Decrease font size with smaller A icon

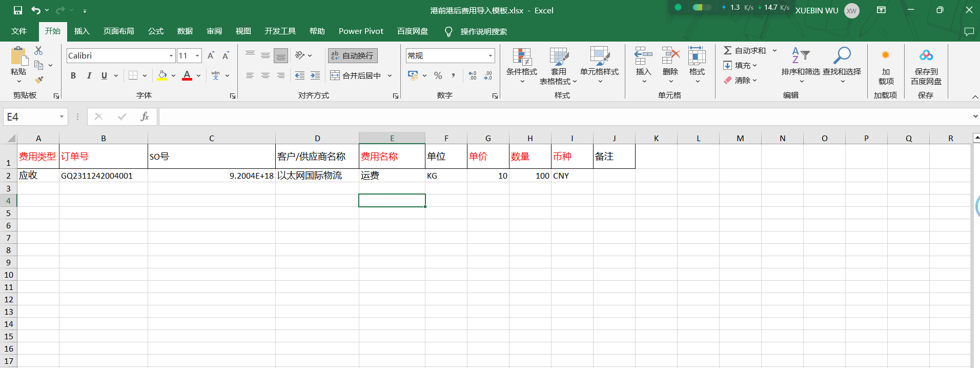pos(226,55)
